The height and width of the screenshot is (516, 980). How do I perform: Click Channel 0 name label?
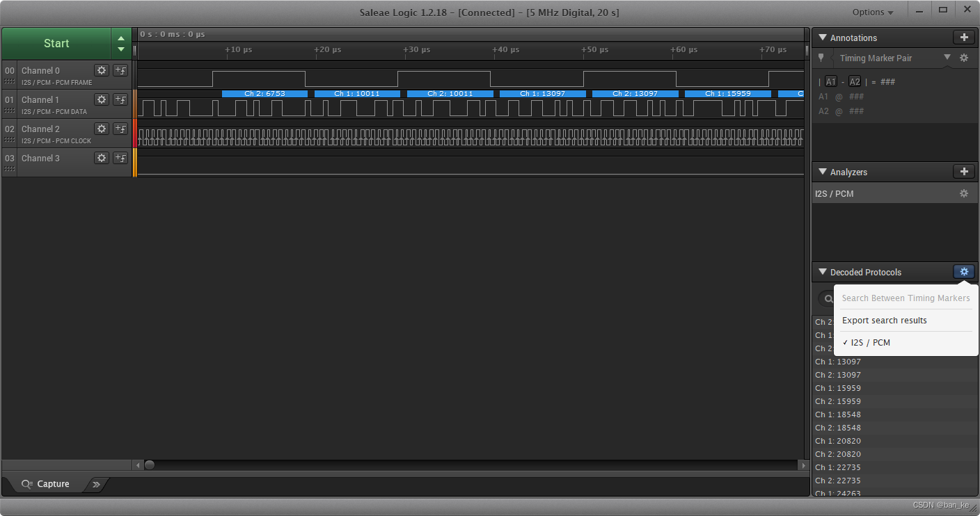(40, 70)
